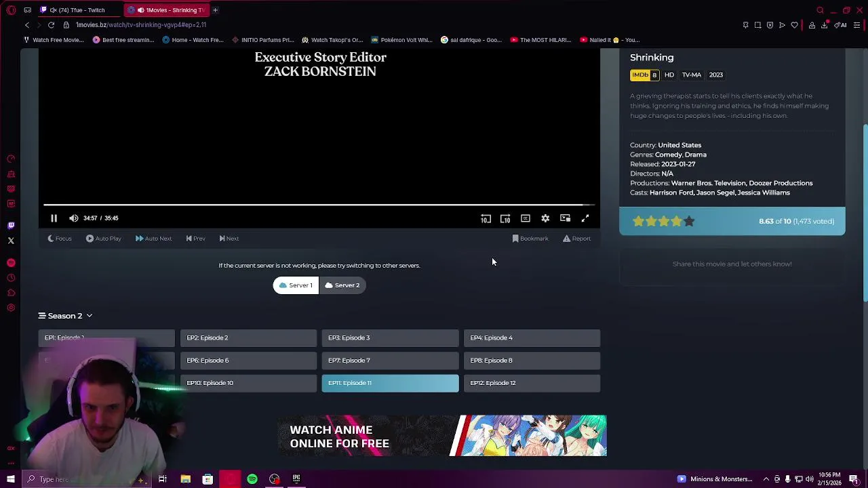
Task: Go back to the previous page
Action: pyautogui.click(x=27, y=25)
